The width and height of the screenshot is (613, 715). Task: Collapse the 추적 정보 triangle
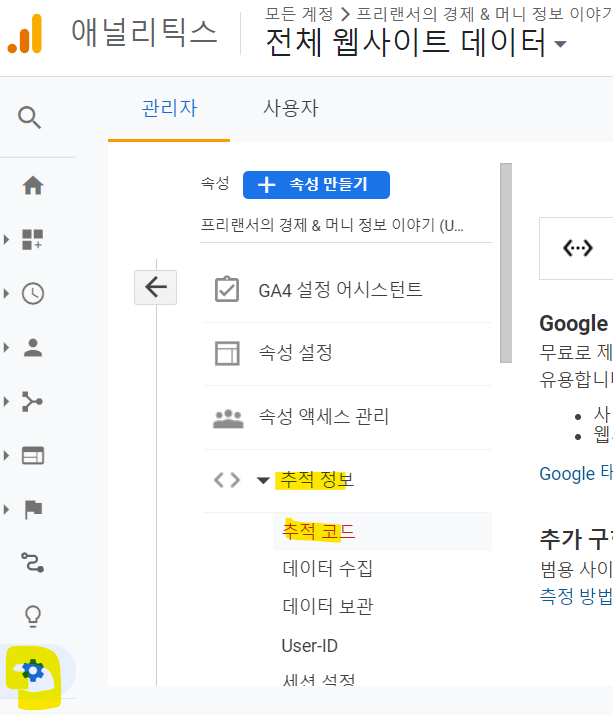(263, 481)
